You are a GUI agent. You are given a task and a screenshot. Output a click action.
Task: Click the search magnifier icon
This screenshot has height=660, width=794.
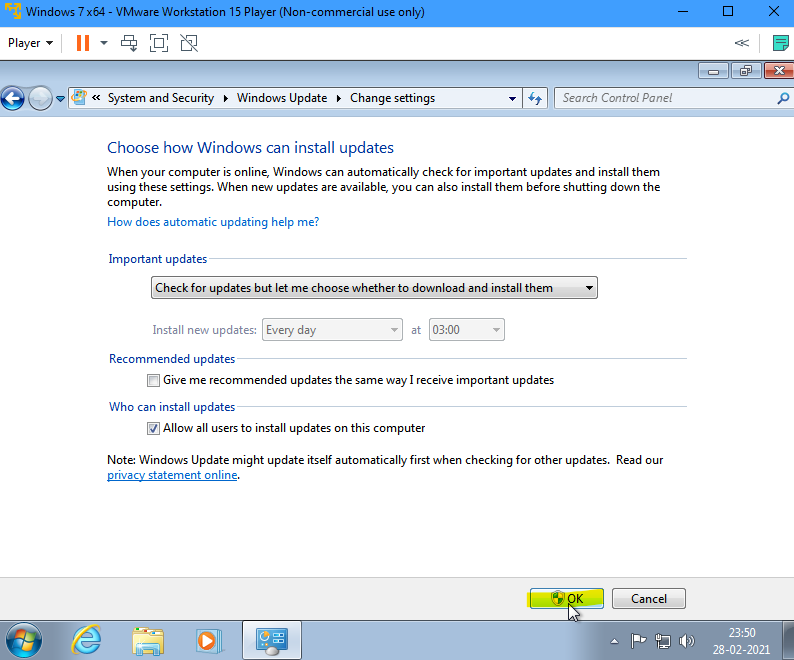click(783, 98)
